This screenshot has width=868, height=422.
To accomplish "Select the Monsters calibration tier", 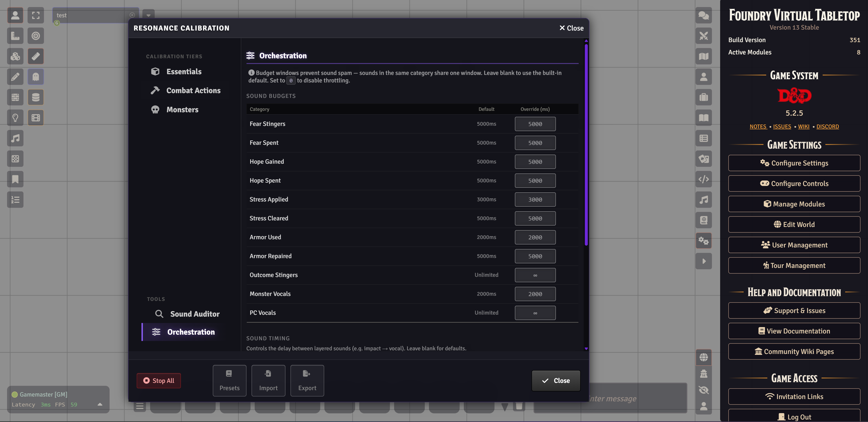I will pyautogui.click(x=182, y=110).
